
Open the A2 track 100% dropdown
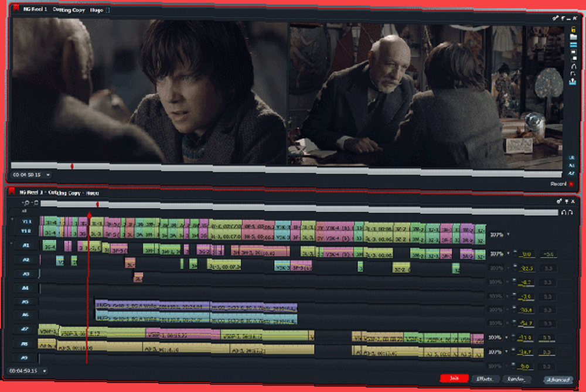pyautogui.click(x=508, y=268)
